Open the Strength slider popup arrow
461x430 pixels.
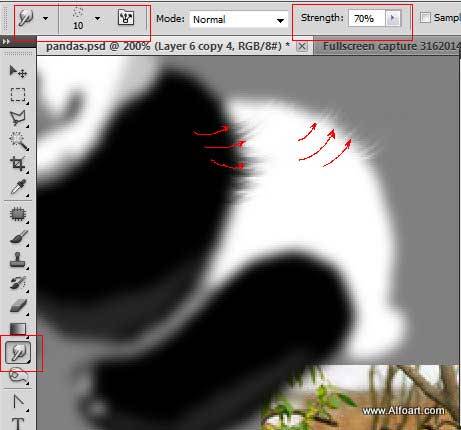click(393, 18)
